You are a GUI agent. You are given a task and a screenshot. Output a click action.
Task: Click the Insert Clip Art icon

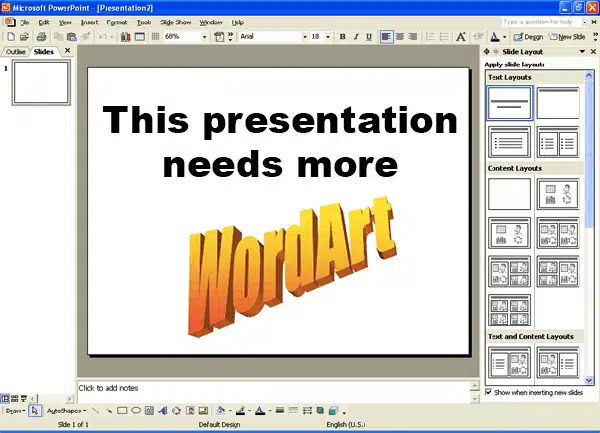(190, 411)
